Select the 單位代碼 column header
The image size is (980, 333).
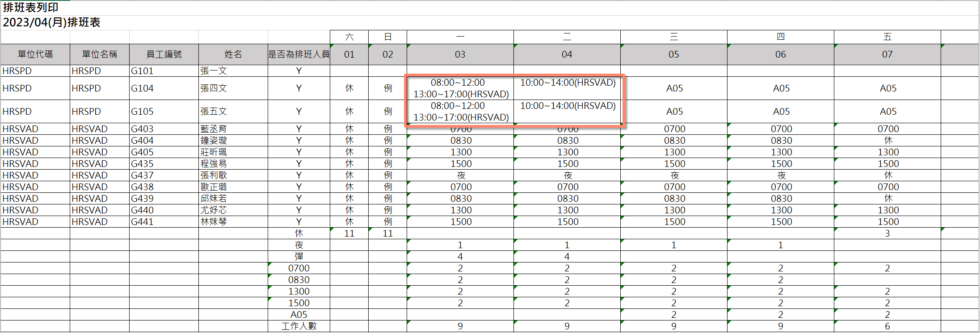pyautogui.click(x=35, y=54)
